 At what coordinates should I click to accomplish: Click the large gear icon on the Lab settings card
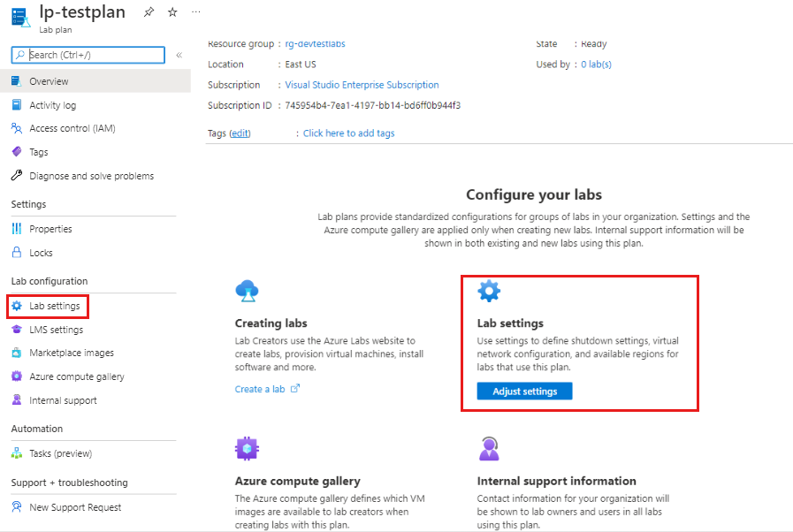(x=489, y=291)
